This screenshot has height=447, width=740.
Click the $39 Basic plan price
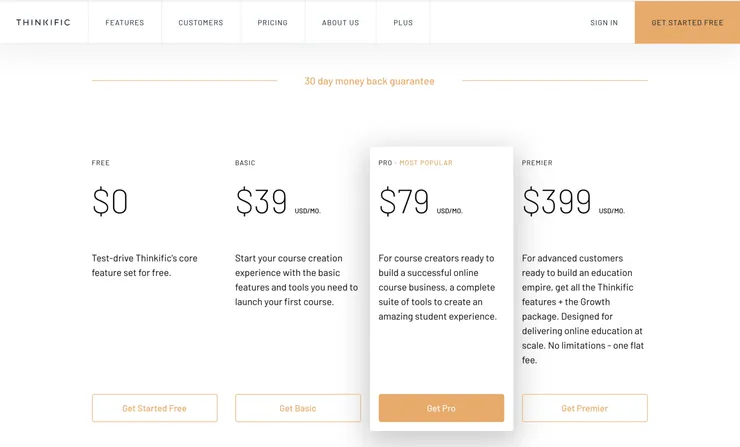pyautogui.click(x=261, y=202)
